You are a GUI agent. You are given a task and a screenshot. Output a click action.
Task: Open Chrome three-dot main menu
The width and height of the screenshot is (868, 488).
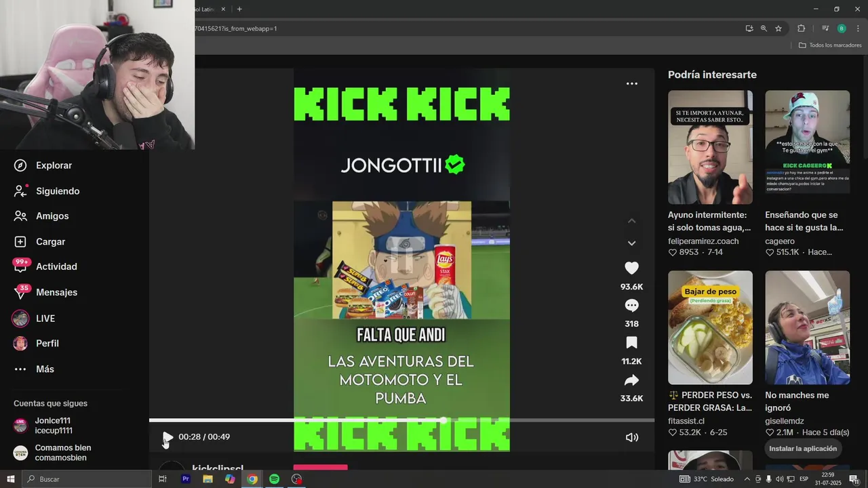click(x=858, y=28)
